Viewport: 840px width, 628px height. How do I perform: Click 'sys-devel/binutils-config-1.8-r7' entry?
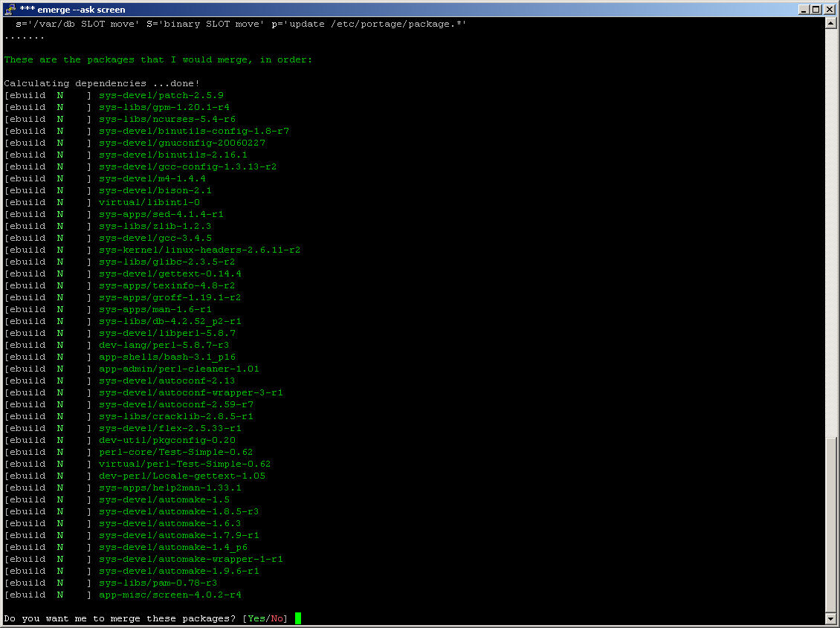194,131
